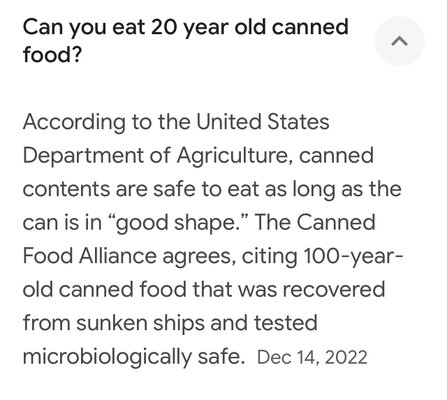Click the word "citing" in the answer text
Viewport: 447px width, 400px height.
click(x=269, y=257)
